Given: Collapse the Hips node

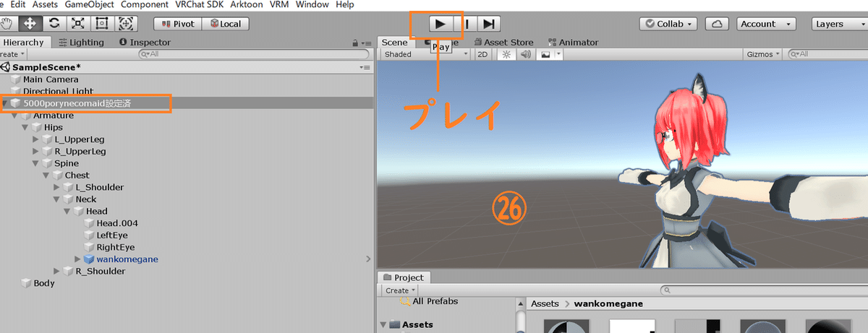Looking at the screenshot, I should (x=25, y=127).
